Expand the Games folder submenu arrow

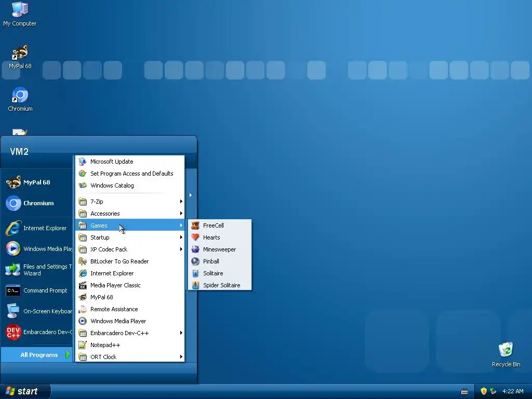click(x=181, y=225)
